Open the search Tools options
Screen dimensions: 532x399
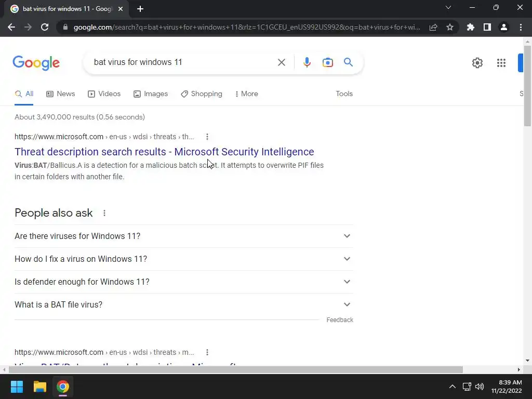pyautogui.click(x=344, y=94)
